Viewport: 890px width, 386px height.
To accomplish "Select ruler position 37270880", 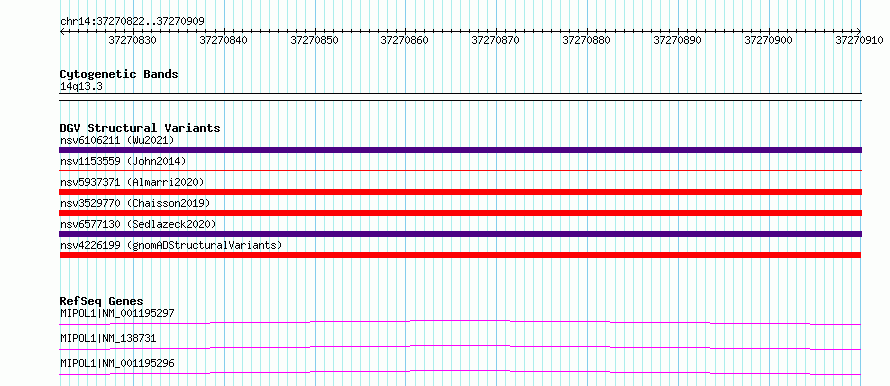I will pos(587,41).
